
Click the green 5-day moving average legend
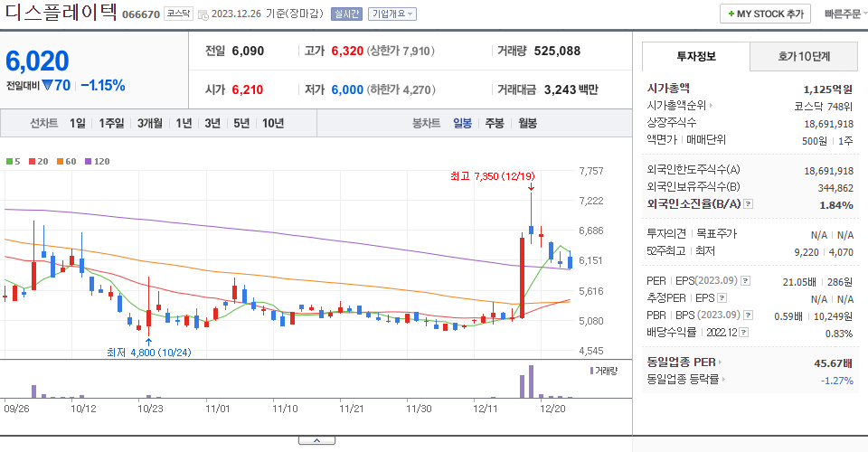14,162
